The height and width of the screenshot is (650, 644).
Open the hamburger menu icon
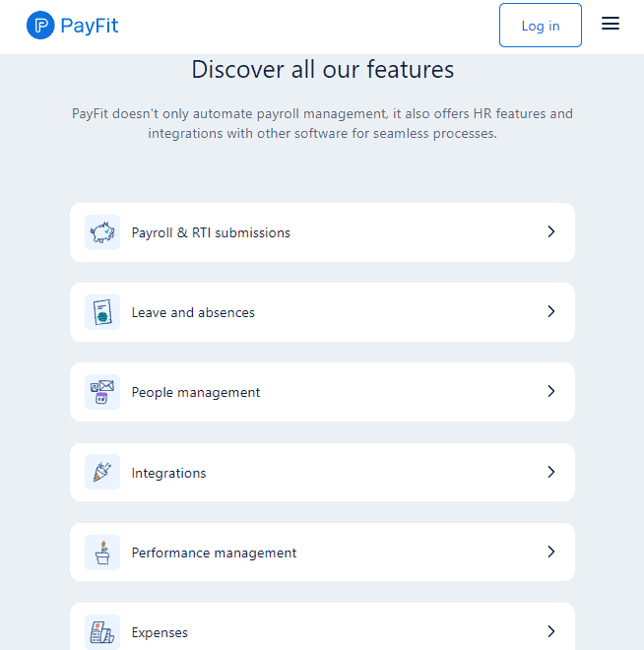click(610, 24)
